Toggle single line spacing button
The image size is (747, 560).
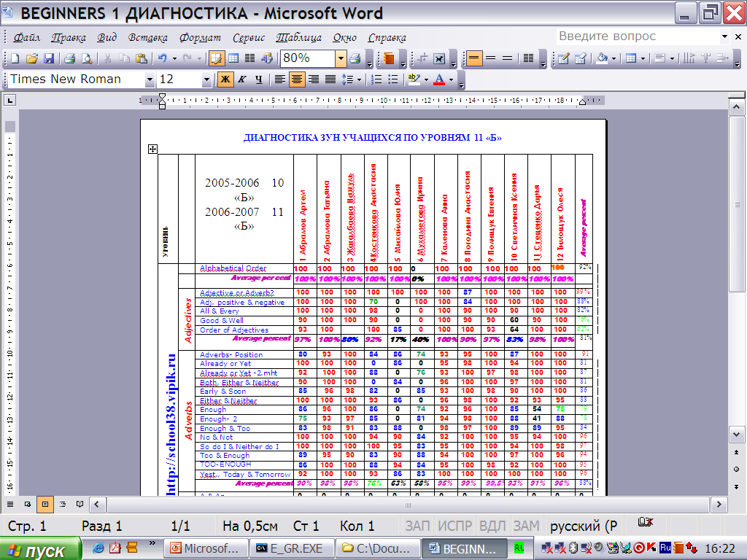tap(473, 58)
